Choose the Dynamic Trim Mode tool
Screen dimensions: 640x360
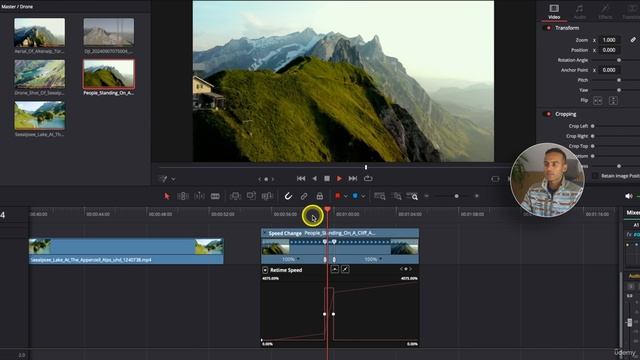tap(199, 196)
